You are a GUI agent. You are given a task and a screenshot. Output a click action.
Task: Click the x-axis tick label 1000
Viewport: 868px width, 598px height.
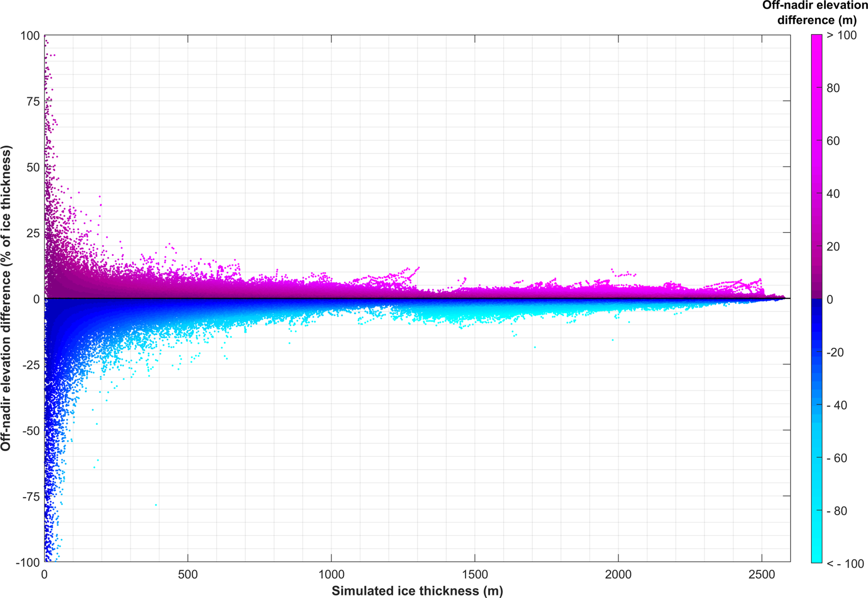pos(331,574)
